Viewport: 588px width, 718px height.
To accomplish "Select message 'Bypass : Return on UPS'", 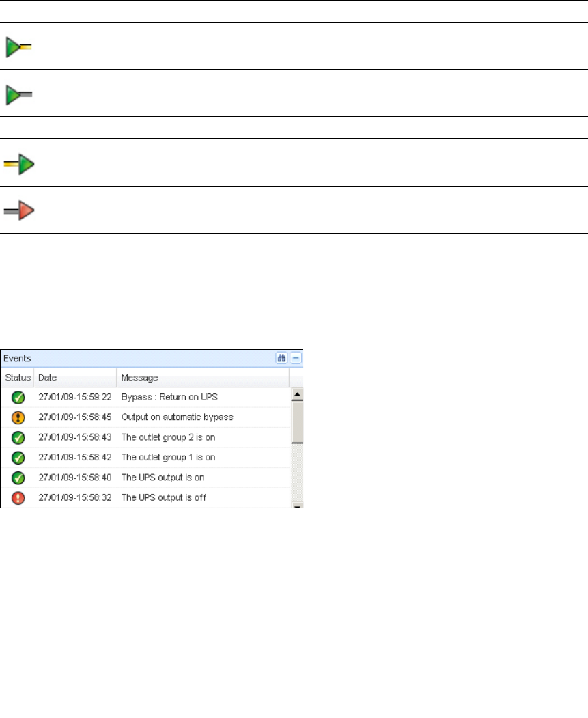I will pyautogui.click(x=169, y=397).
